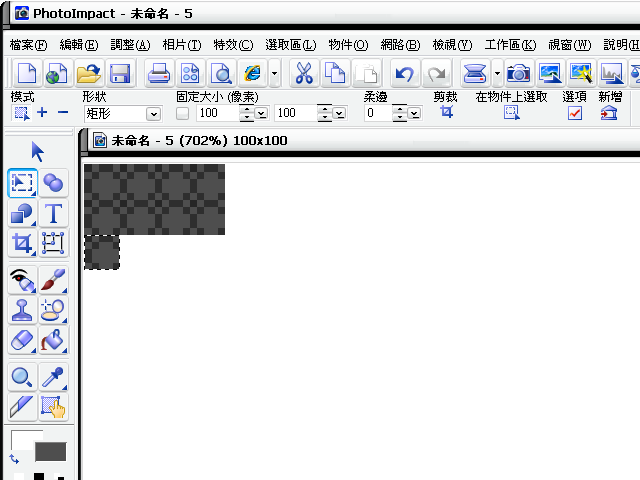Select the Transform tool

tap(53, 243)
